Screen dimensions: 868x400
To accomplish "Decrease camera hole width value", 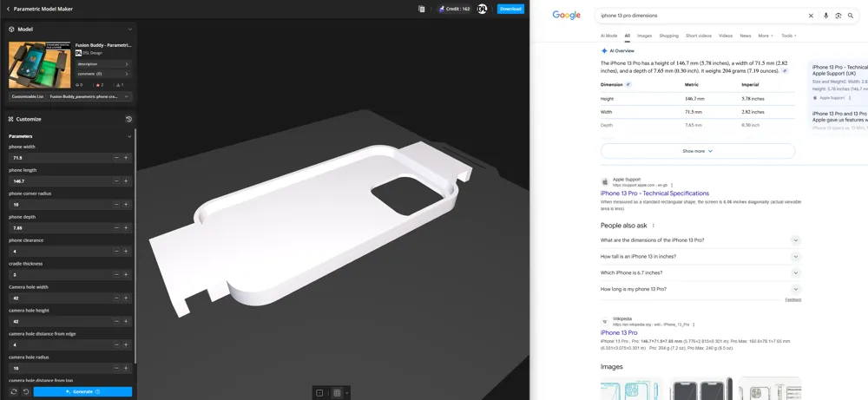I will [x=116, y=298].
